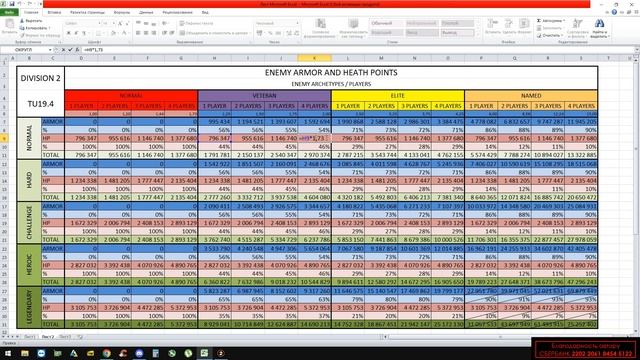Open the font name dropdown
Image resolution: width=640 pixels, height=360 pixels.
tap(99, 24)
